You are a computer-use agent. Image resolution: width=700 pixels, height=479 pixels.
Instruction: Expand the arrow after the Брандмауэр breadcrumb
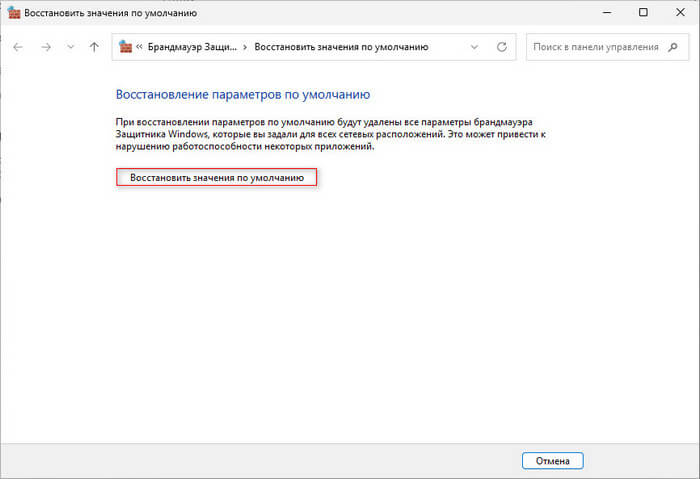(x=245, y=47)
